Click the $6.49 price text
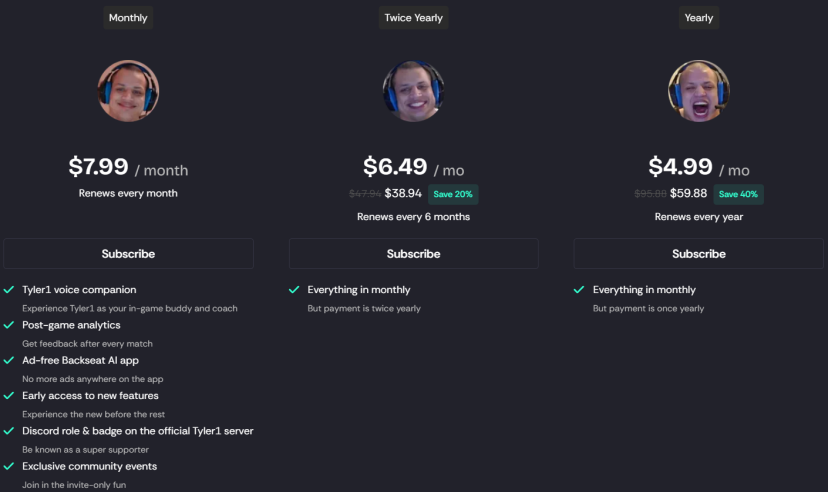 pyautogui.click(x=395, y=167)
